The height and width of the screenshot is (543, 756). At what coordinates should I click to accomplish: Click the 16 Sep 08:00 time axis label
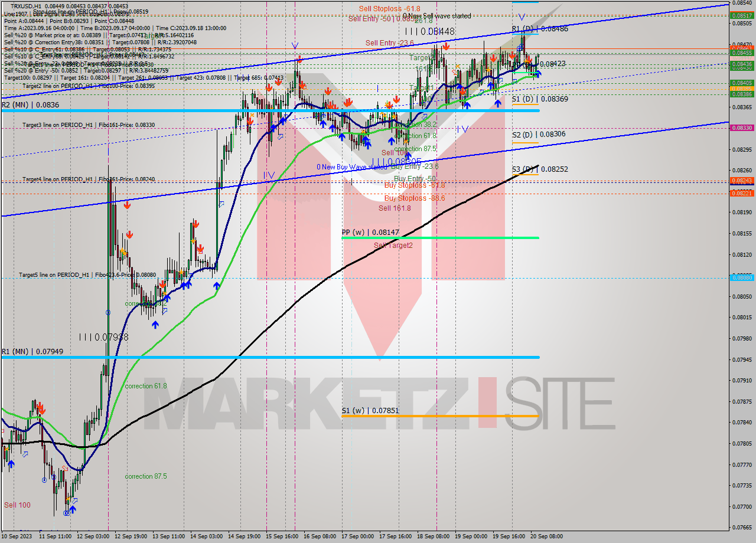pos(321,537)
